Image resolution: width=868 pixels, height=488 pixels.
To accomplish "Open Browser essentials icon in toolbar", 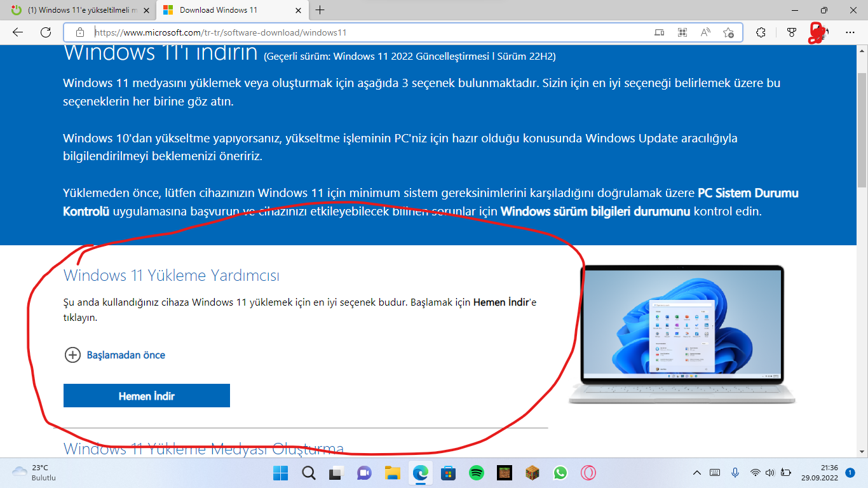I will (x=792, y=32).
